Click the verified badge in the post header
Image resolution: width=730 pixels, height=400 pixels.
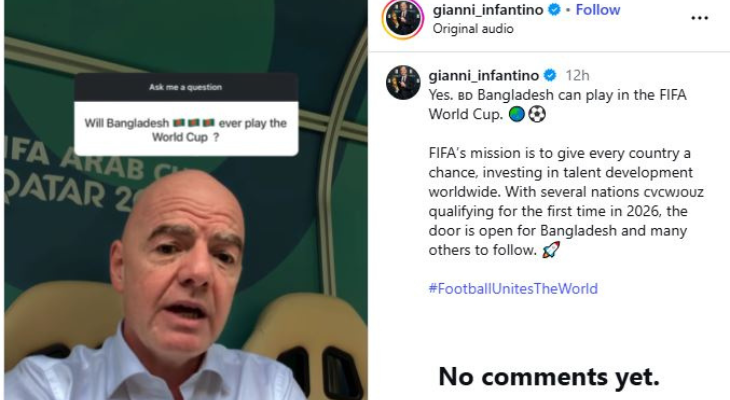pyautogui.click(x=554, y=9)
